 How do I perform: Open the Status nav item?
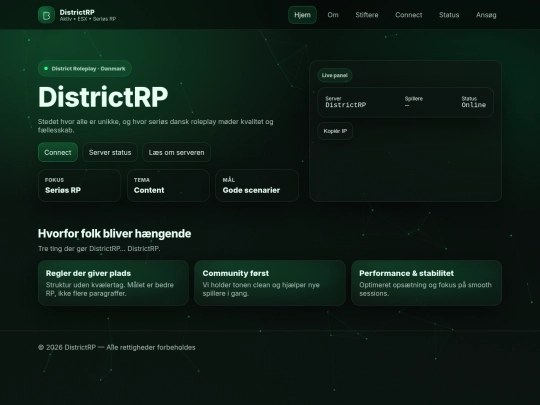pos(449,15)
